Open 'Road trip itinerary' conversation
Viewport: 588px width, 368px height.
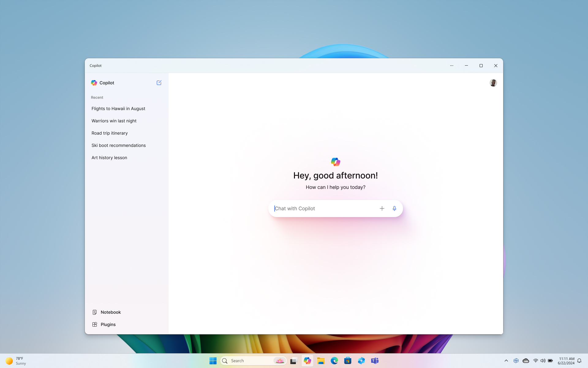pyautogui.click(x=109, y=133)
